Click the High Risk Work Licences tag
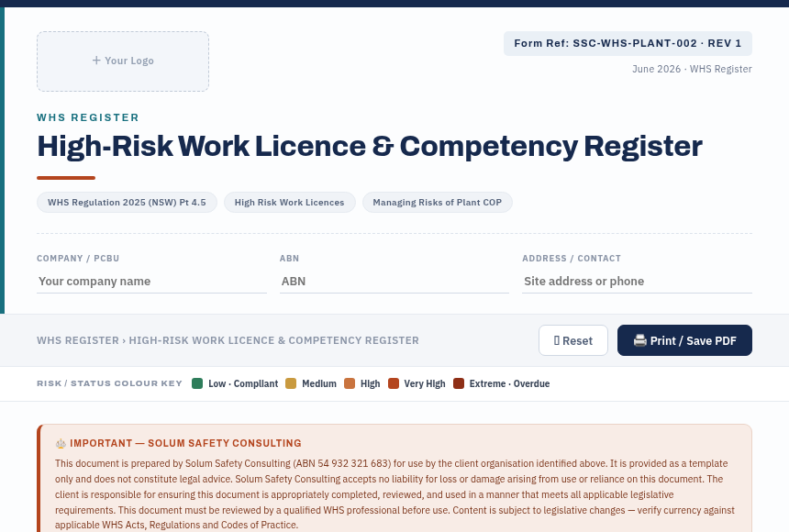This screenshot has width=789, height=532. coord(289,203)
